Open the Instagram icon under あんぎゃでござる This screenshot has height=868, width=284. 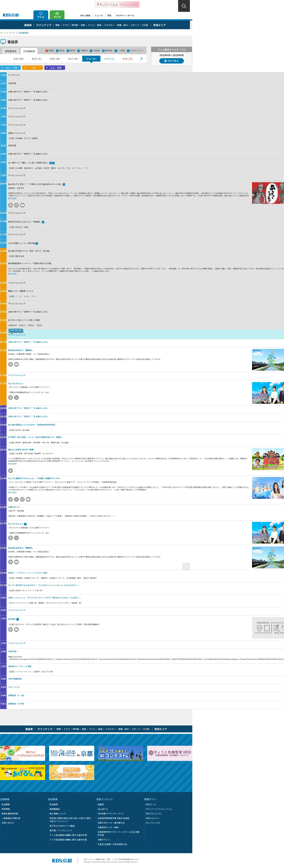(16, 205)
